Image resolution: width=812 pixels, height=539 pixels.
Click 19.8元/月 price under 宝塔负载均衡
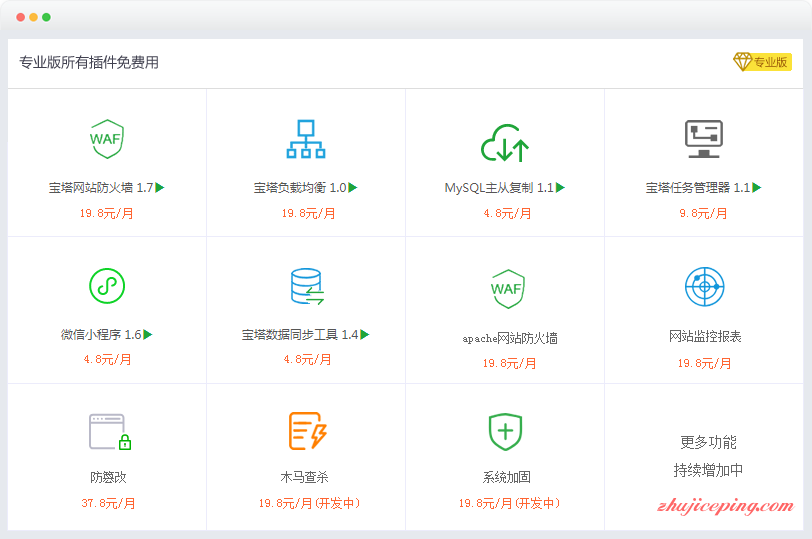pos(309,213)
